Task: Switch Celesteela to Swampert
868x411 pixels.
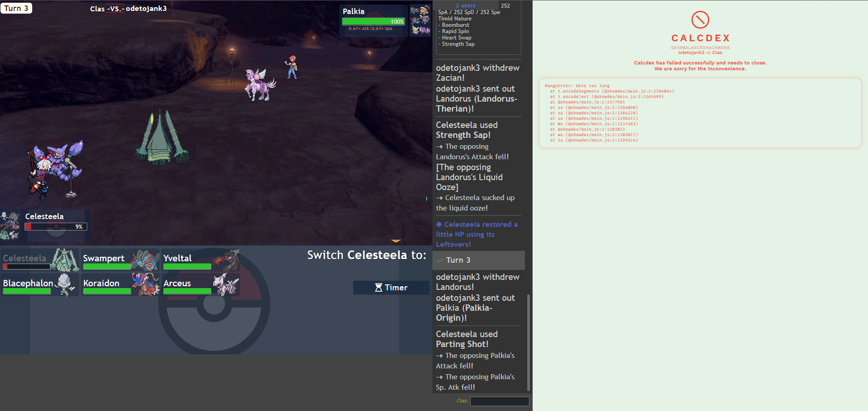Action: click(120, 259)
